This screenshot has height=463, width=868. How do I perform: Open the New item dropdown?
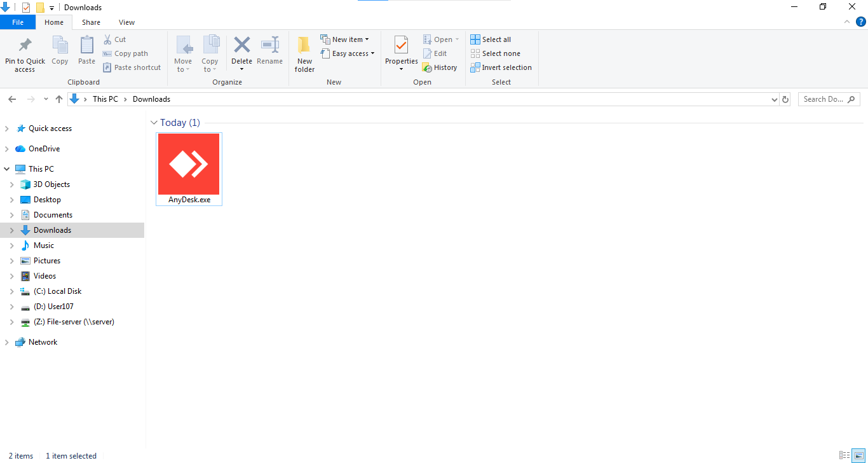point(344,39)
